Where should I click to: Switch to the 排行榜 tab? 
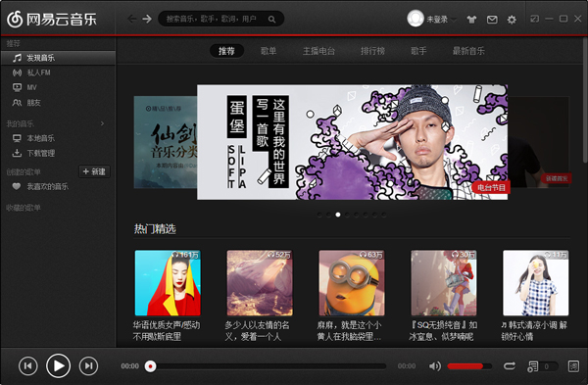pos(372,51)
